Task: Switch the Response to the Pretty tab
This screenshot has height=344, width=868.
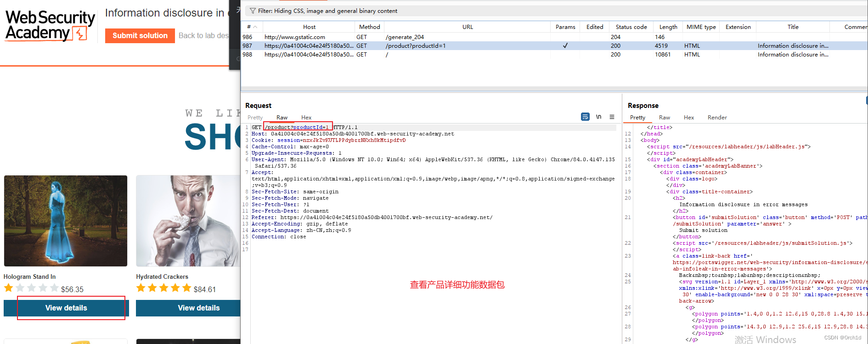Action: pos(637,118)
